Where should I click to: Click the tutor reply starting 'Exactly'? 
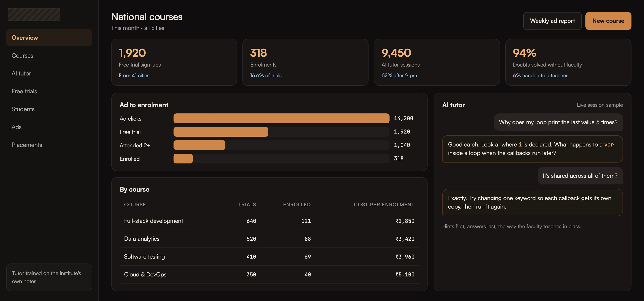[532, 202]
